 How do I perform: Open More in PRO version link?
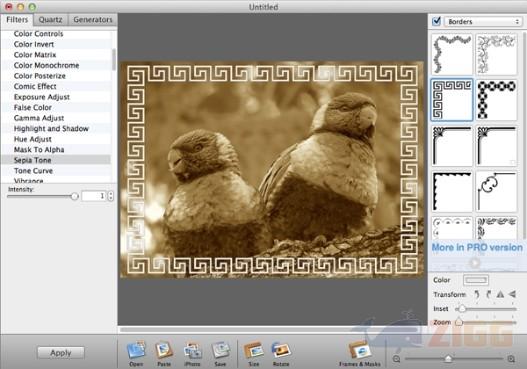[477, 247]
